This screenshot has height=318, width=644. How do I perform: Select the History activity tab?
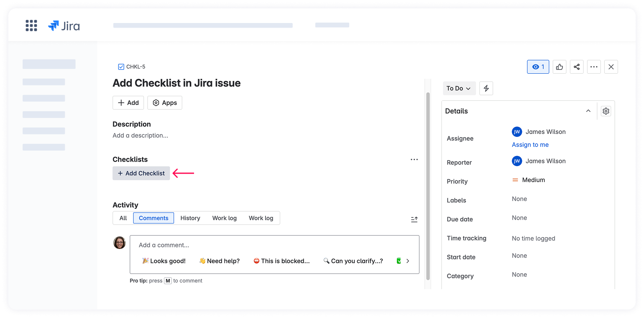coord(190,218)
